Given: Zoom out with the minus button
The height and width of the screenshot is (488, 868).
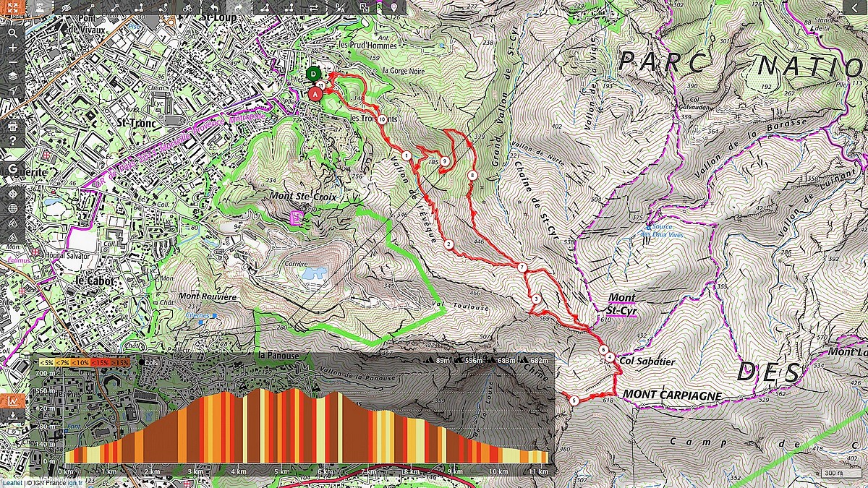Looking at the screenshot, I should point(13,61).
